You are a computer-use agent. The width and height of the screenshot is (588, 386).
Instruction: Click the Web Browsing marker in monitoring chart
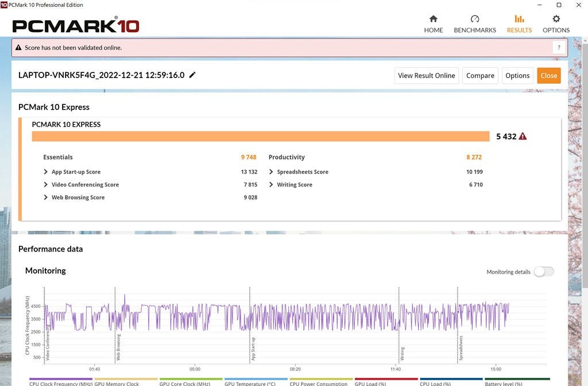tap(119, 347)
